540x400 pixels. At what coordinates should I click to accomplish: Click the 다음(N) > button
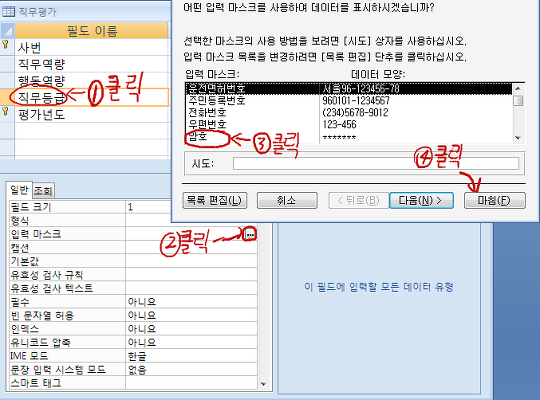click(421, 201)
